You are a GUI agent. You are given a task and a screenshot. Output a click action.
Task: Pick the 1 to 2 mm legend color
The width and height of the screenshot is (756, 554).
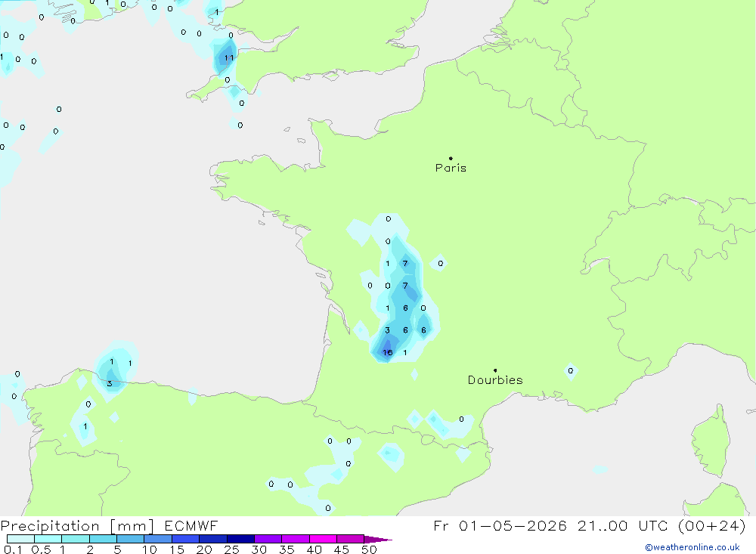pyautogui.click(x=75, y=539)
